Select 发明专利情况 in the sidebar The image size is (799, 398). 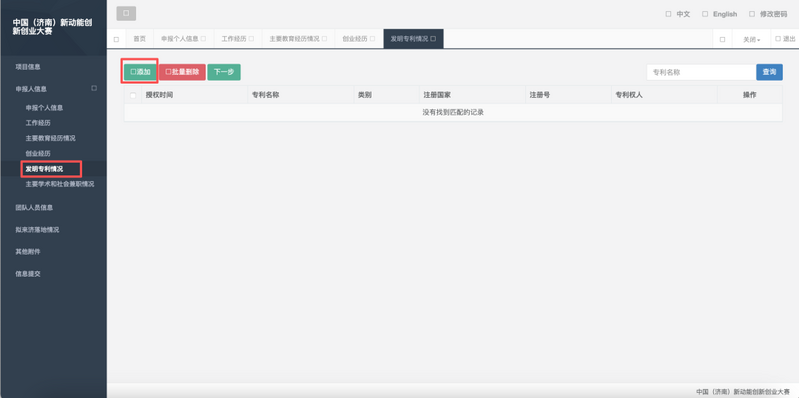point(44,169)
